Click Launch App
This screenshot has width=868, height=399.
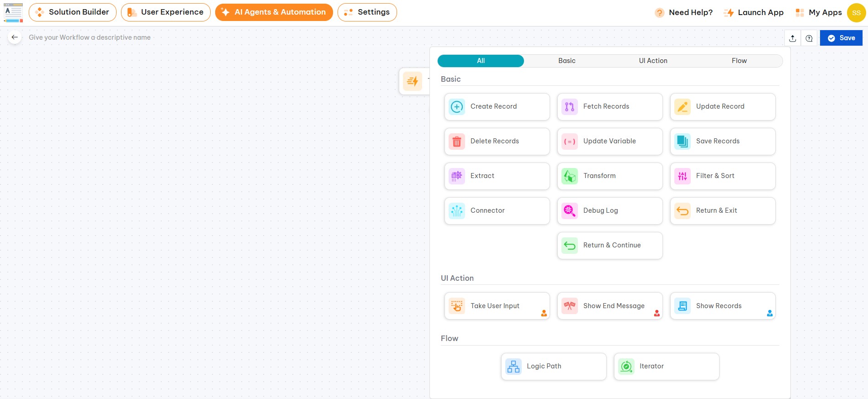point(754,13)
